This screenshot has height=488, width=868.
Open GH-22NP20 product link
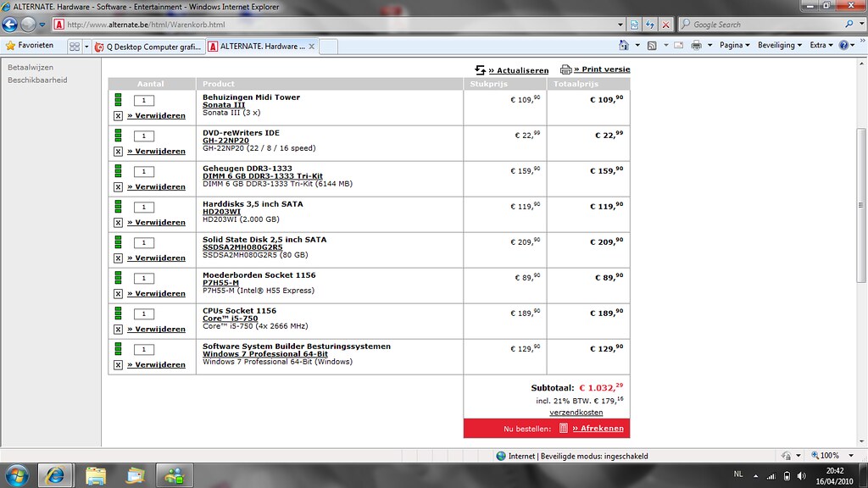225,141
